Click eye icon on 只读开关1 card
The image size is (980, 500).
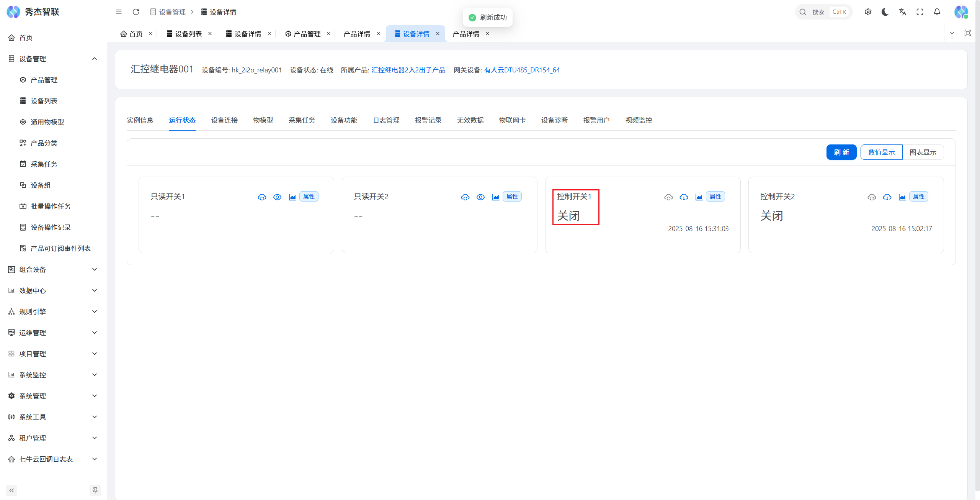pos(277,197)
